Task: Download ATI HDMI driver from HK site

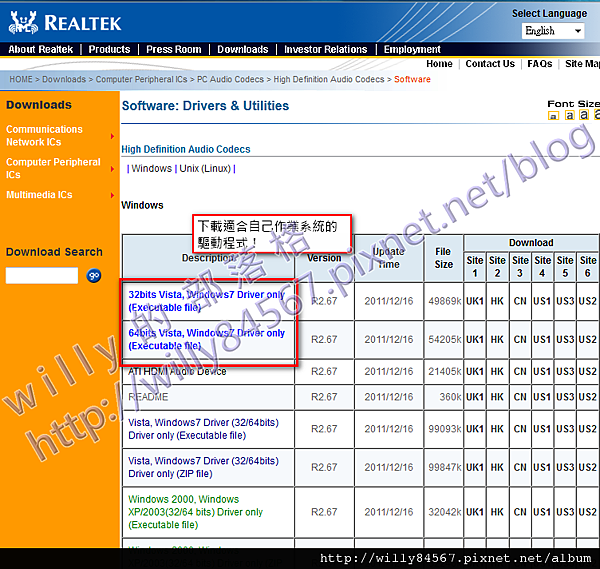Action: [x=497, y=372]
